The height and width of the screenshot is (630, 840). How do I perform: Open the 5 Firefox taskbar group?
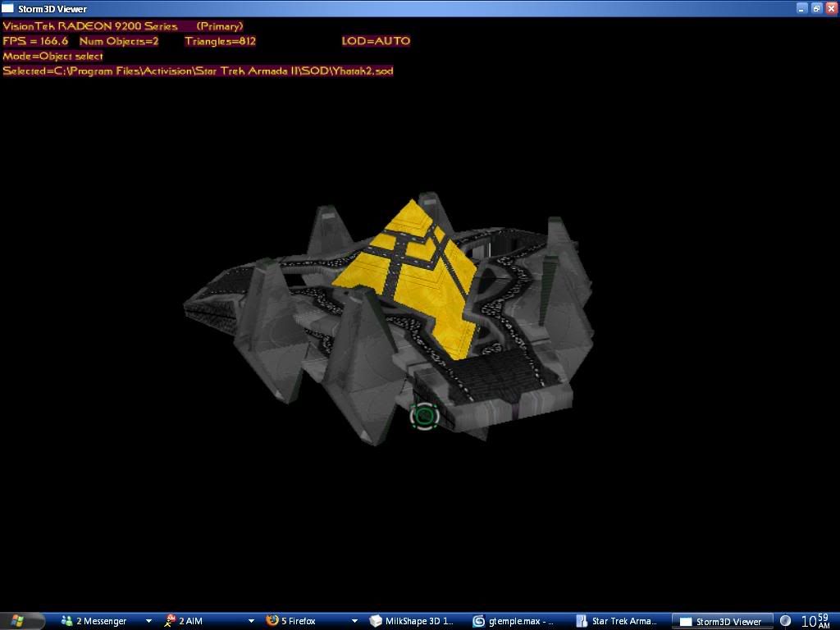pos(312,621)
